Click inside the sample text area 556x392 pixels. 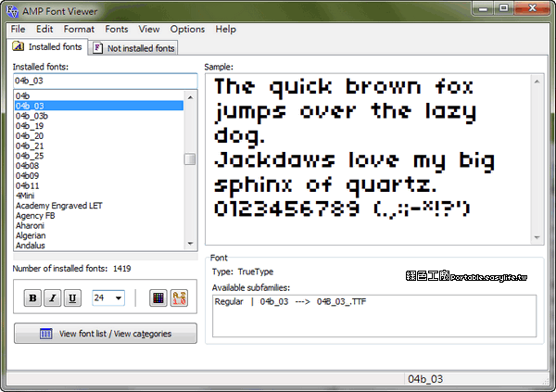pos(368,159)
